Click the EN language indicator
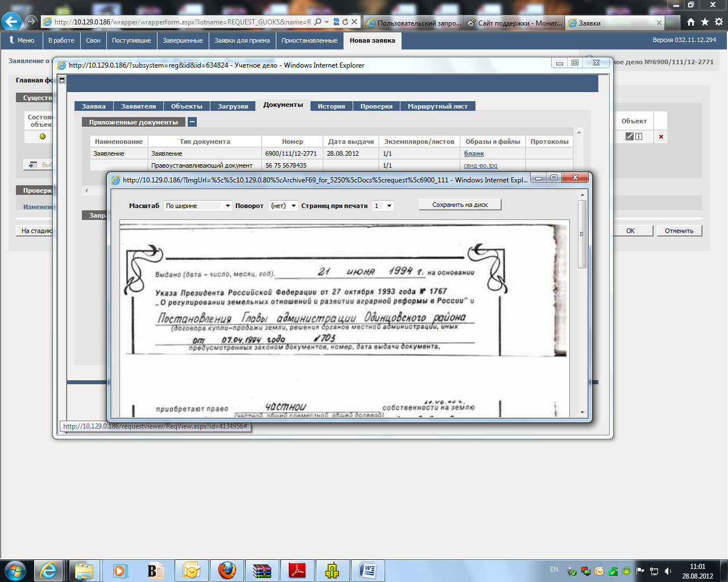 554,569
